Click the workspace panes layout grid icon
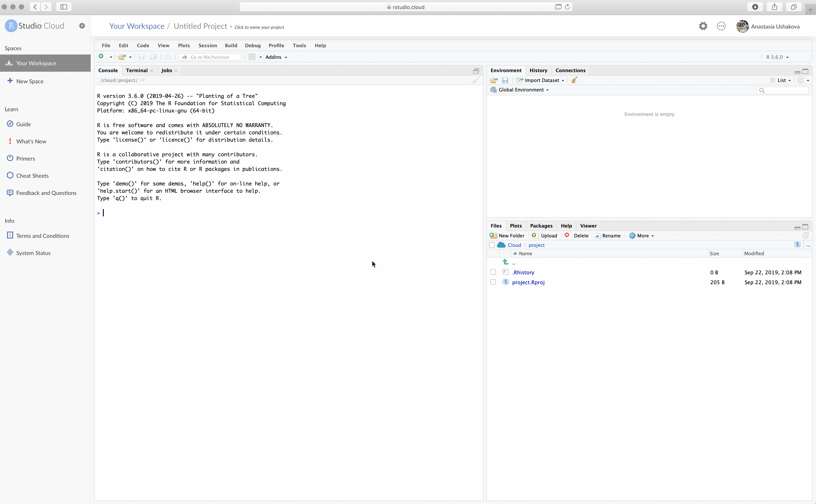The width and height of the screenshot is (816, 504). (x=252, y=57)
